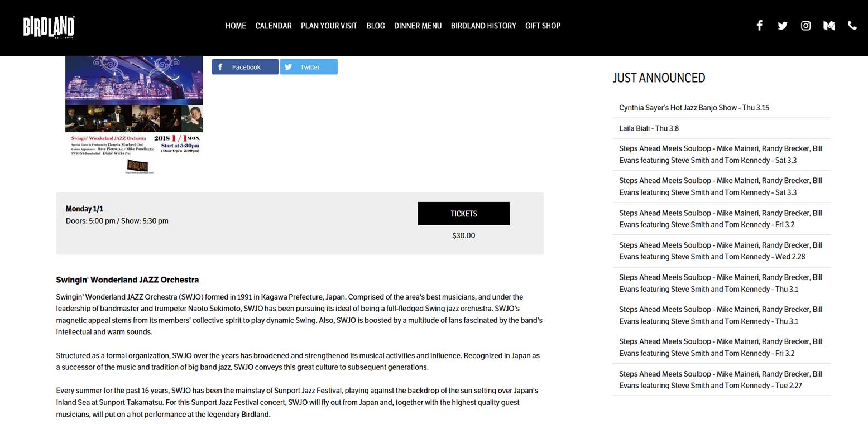The image size is (868, 424).
Task: Navigate to the BLOG page
Action: (376, 26)
